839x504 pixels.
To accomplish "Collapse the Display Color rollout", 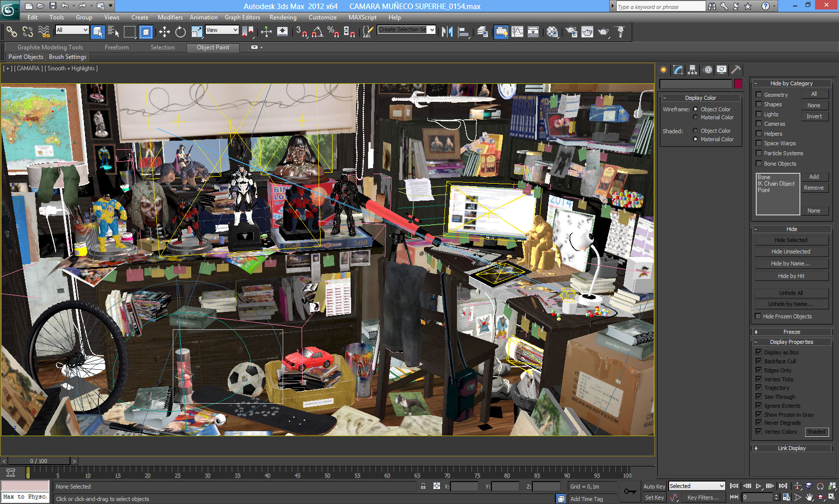I will [x=701, y=98].
